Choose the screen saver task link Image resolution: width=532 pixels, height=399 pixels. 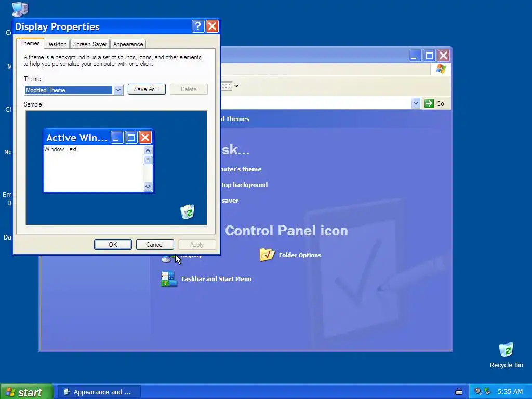point(230,201)
